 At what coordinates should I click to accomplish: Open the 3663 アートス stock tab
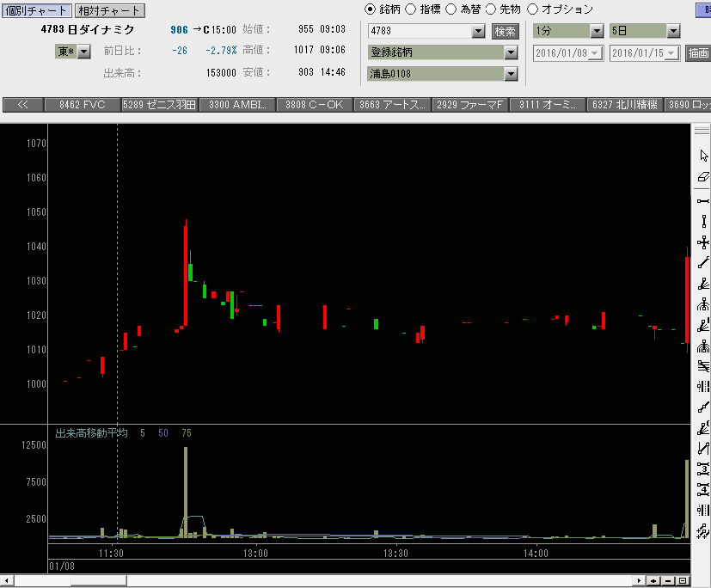pos(393,105)
